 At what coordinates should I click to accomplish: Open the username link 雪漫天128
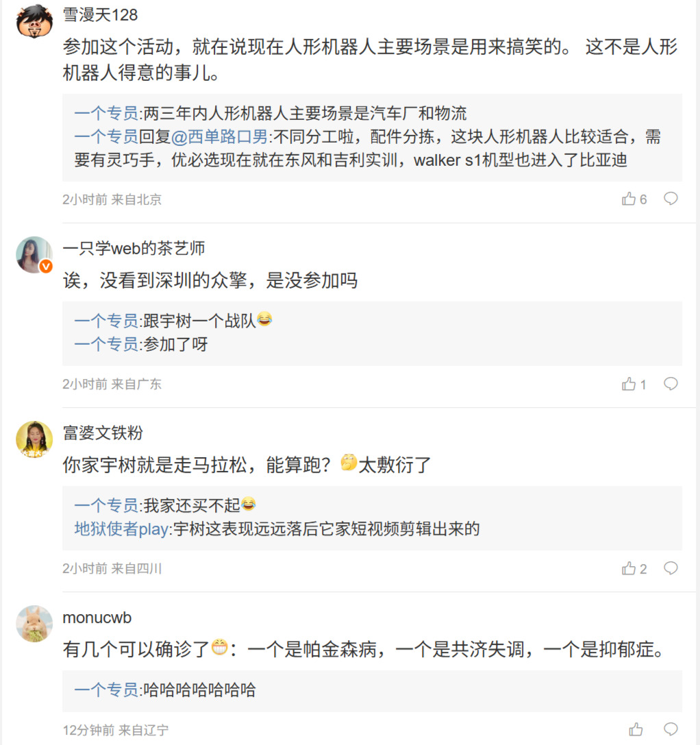click(100, 14)
